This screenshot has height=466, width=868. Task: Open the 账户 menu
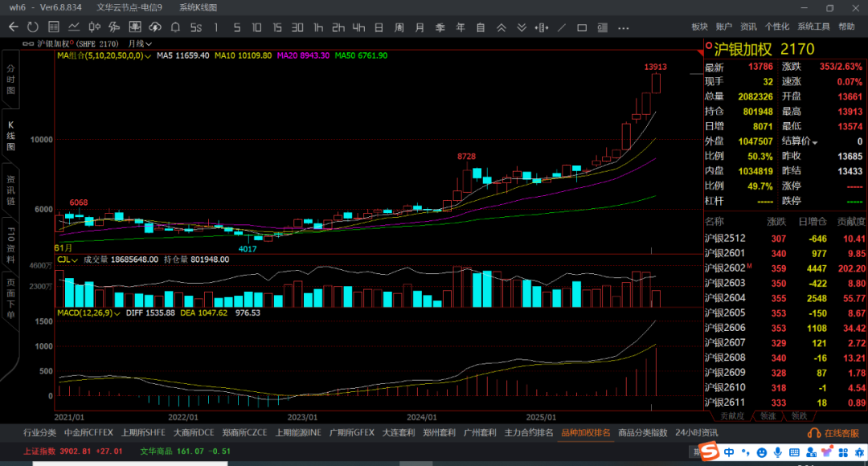pos(724,27)
